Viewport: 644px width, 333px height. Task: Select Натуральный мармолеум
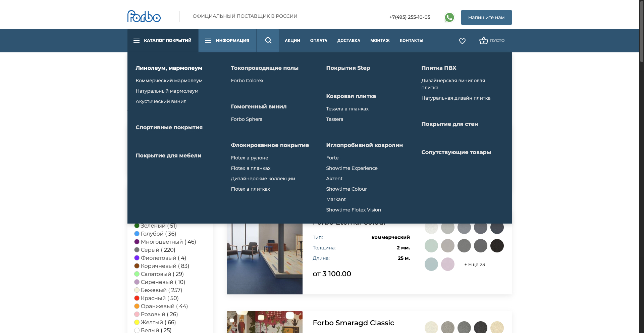[167, 91]
